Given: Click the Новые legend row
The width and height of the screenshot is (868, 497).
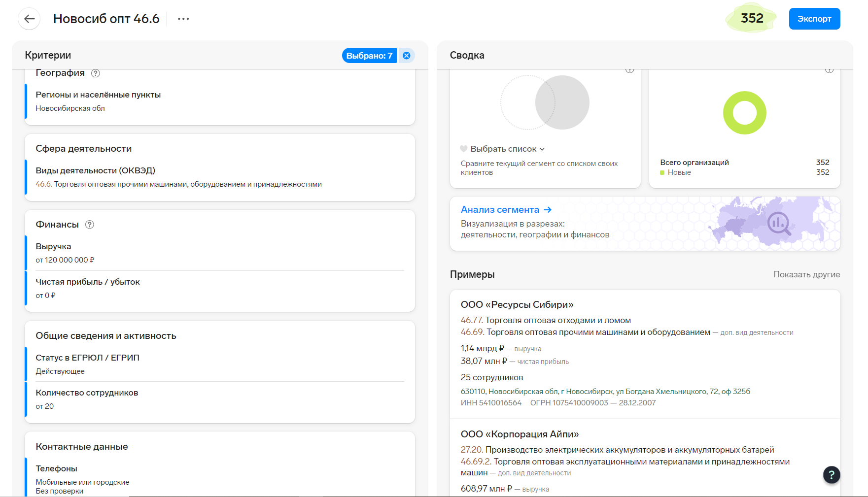Looking at the screenshot, I should pos(744,172).
